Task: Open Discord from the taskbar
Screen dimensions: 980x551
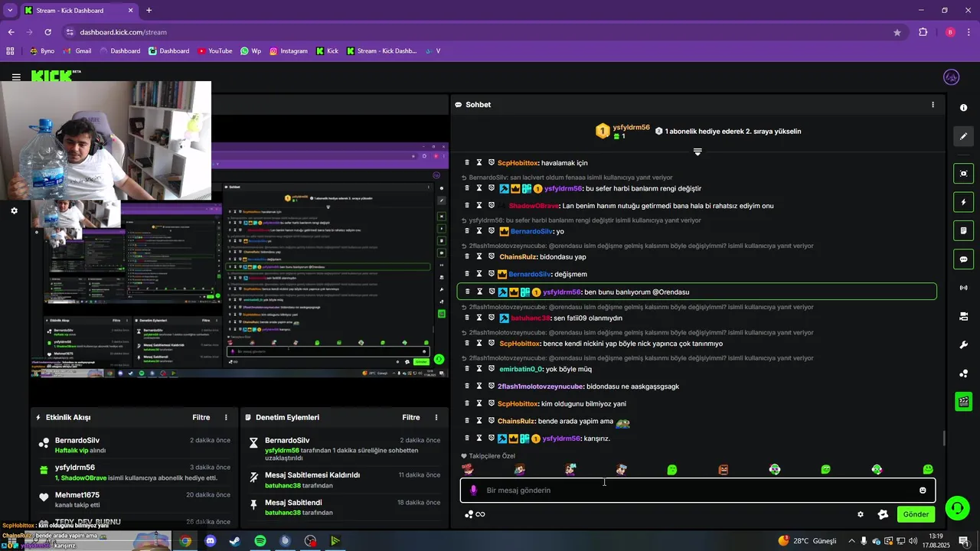Action: click(x=211, y=541)
